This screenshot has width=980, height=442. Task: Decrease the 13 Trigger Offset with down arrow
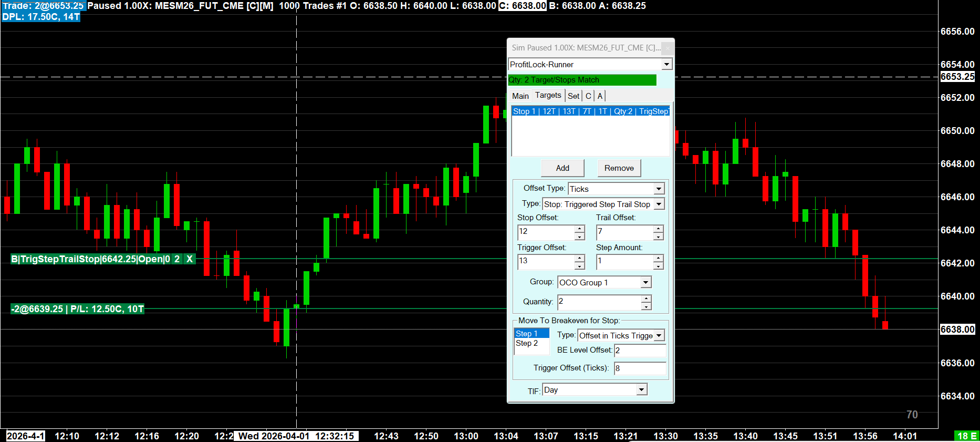pyautogui.click(x=580, y=265)
